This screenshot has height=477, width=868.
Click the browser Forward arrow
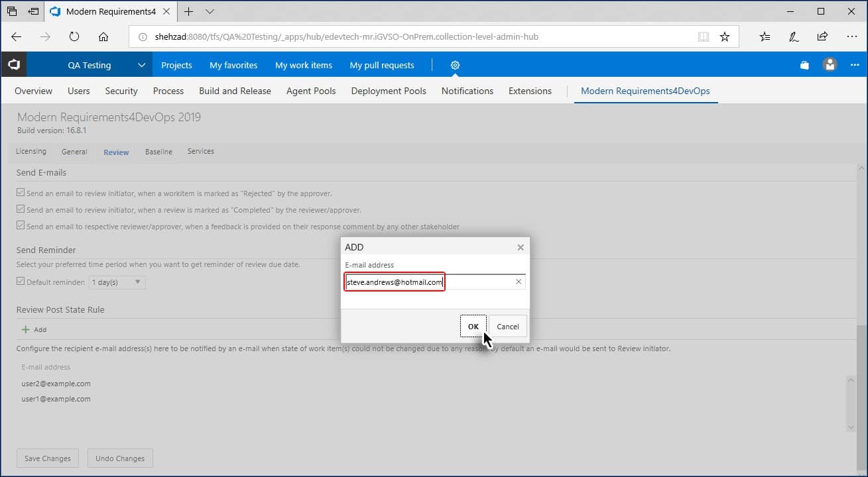coord(45,37)
